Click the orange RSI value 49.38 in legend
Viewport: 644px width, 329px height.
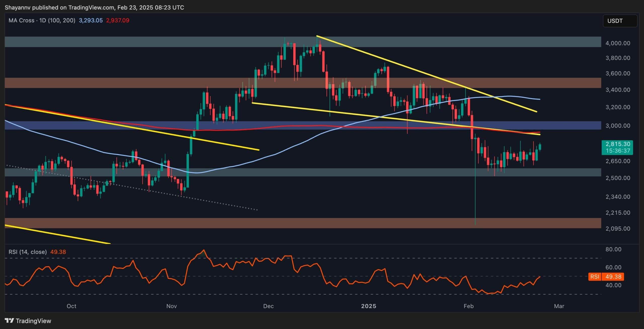[58, 252]
